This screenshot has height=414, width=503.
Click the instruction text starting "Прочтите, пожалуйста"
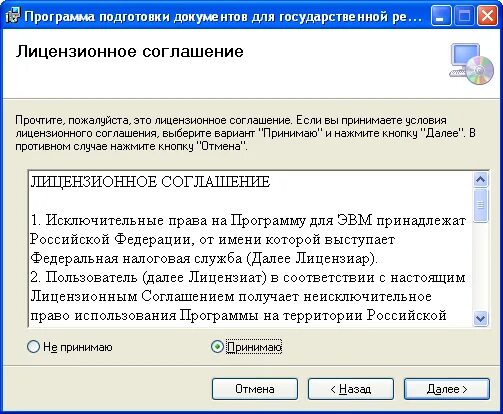(245, 133)
